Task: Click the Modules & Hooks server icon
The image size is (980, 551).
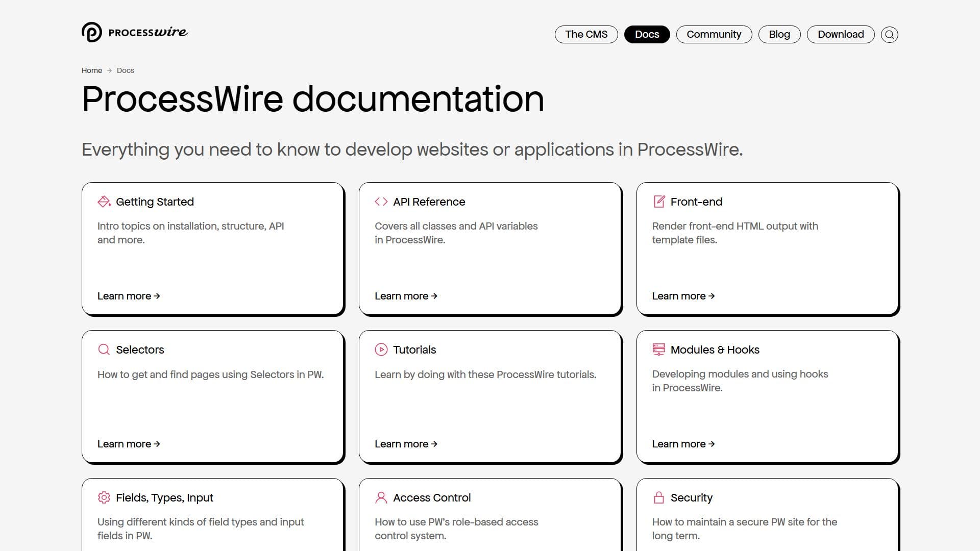Action: tap(659, 349)
